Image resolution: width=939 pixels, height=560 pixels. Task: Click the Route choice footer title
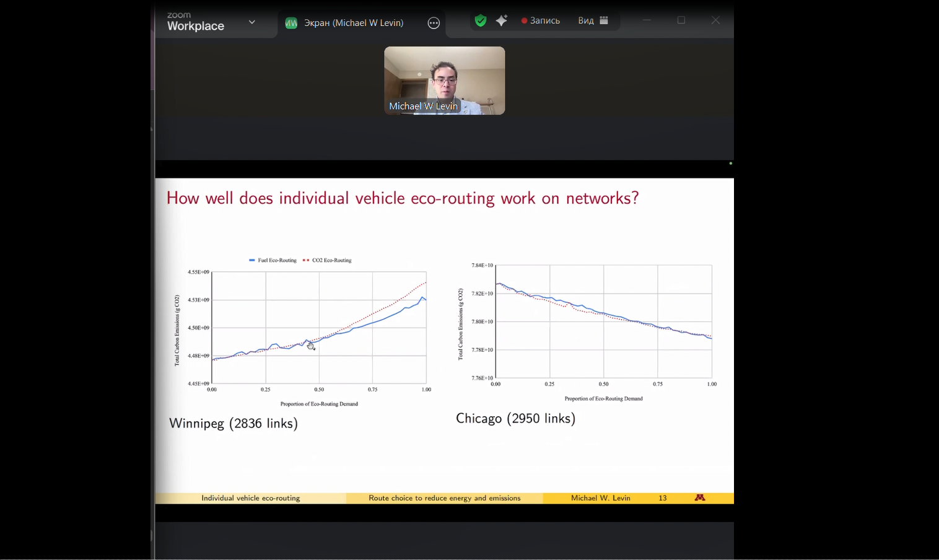(444, 498)
